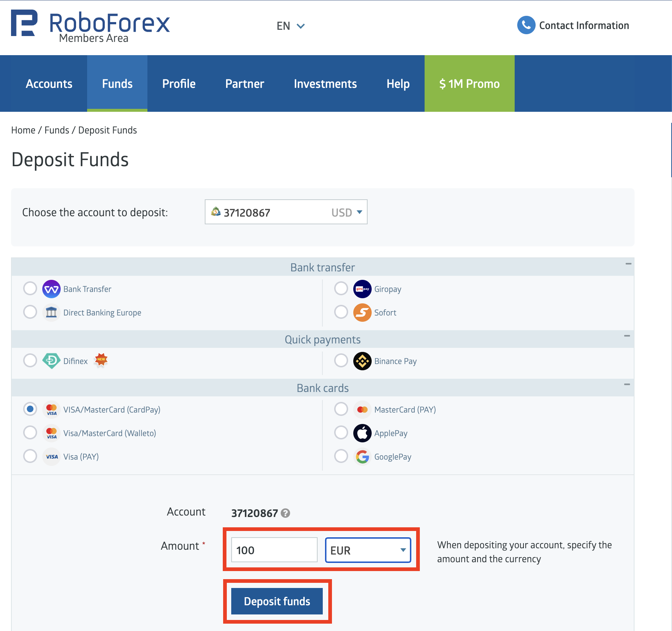Click the RoboForex logo icon
This screenshot has height=631, width=672.
tap(24, 23)
